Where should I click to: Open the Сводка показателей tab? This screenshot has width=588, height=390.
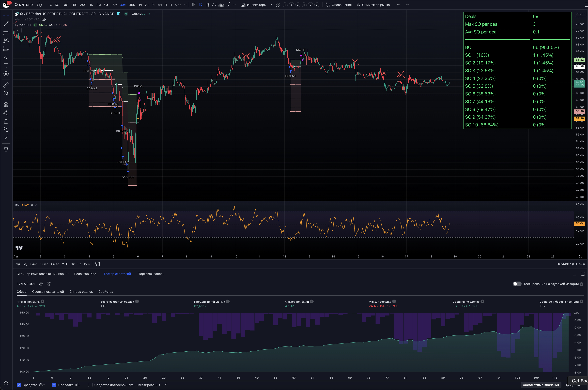pos(48,291)
